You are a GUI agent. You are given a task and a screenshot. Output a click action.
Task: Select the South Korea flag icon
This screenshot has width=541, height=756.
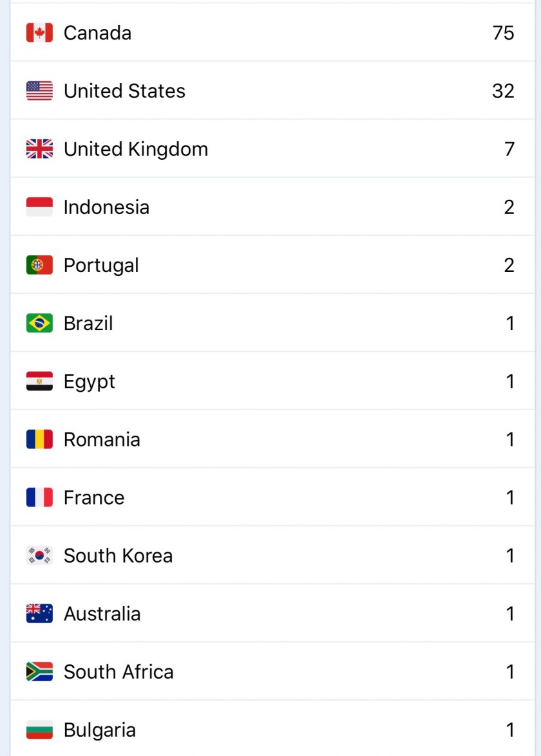pyautogui.click(x=39, y=556)
